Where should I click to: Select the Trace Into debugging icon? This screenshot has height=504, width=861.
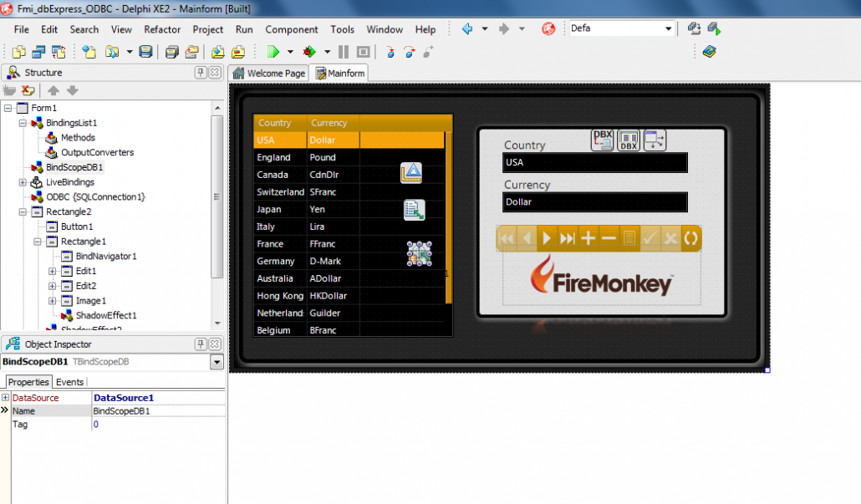point(390,51)
